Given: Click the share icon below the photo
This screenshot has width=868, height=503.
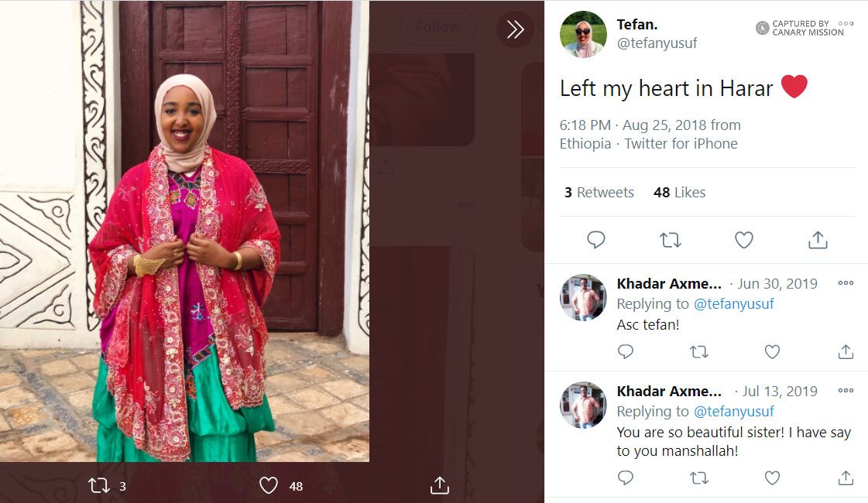Looking at the screenshot, I should pyautogui.click(x=440, y=484).
